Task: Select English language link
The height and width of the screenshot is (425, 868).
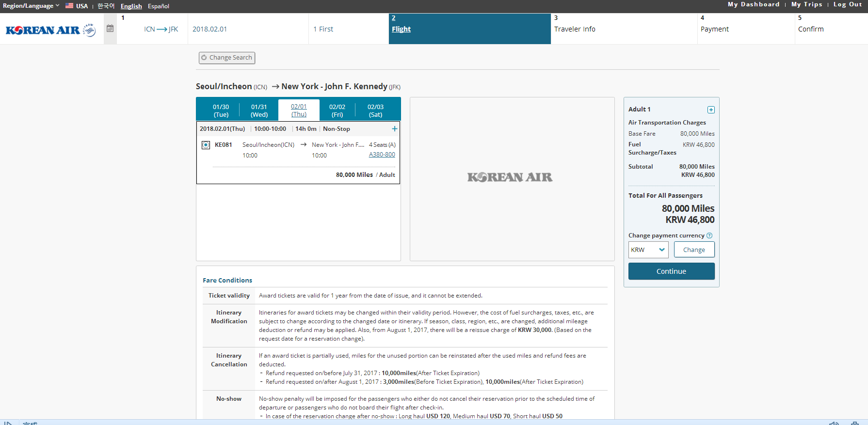Action: 131,6
